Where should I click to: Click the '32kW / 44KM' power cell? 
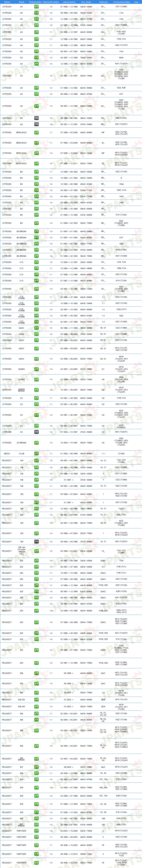click(x=86, y=13)
